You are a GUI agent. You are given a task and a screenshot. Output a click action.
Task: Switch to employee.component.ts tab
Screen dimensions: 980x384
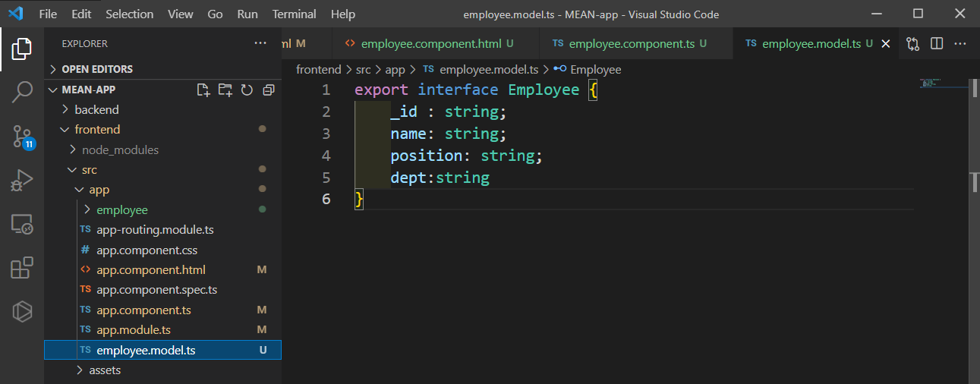click(636, 44)
